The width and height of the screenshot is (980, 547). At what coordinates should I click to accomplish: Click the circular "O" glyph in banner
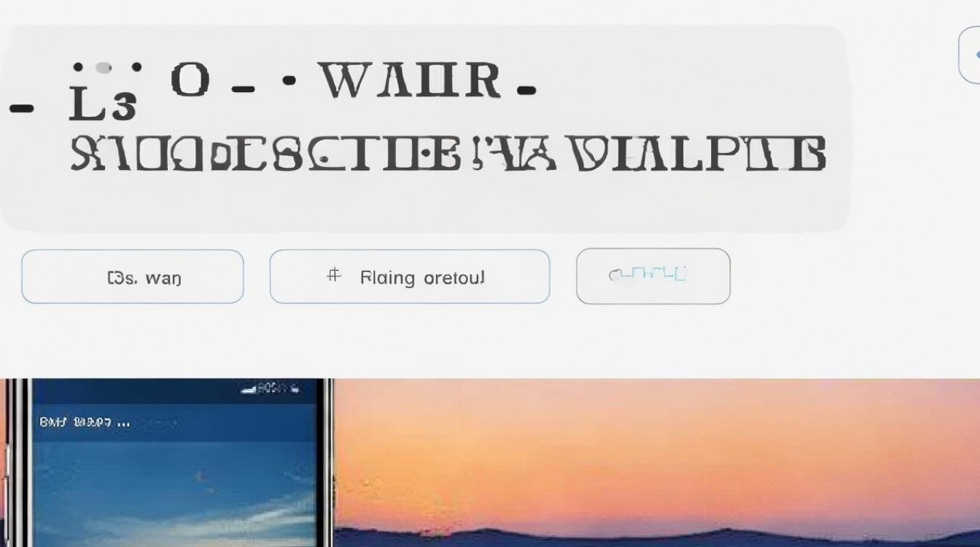tap(190, 79)
